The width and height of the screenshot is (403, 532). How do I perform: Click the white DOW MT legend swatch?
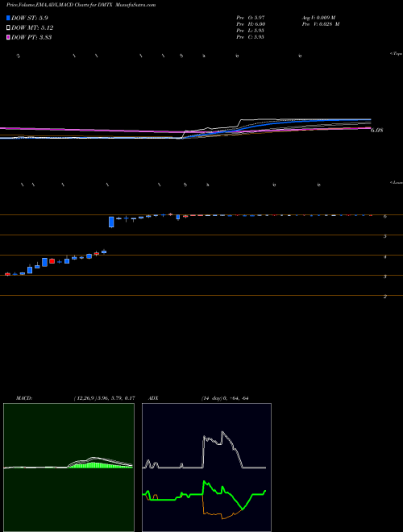click(8, 27)
